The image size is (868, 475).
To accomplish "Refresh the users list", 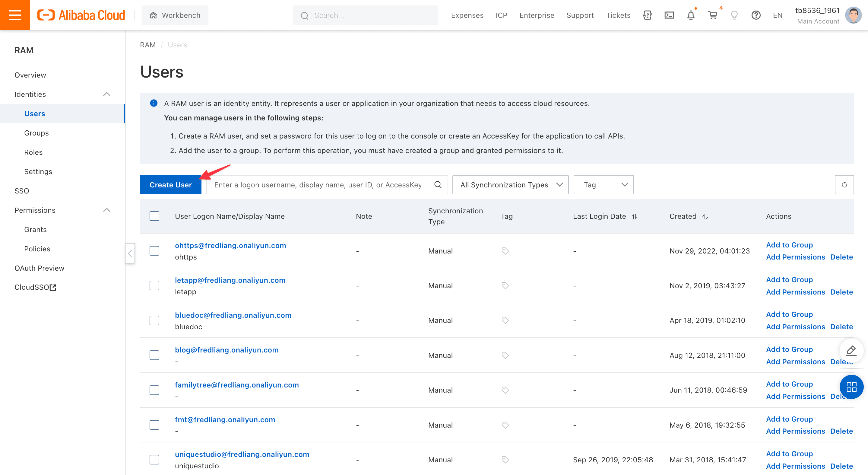I will (x=844, y=185).
